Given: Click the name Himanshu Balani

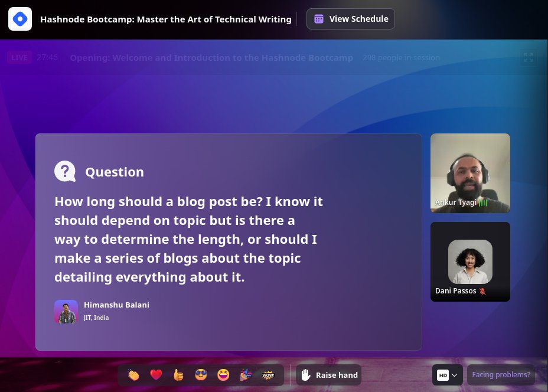Looking at the screenshot, I should point(116,305).
